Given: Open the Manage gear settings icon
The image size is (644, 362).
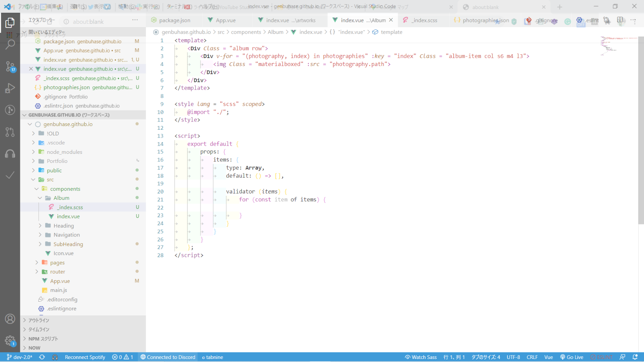Looking at the screenshot, I should tap(10, 341).
